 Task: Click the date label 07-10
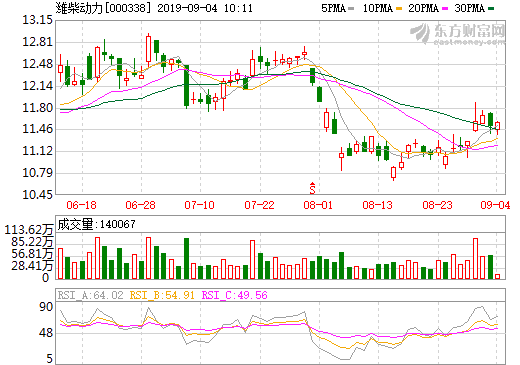[199, 205]
